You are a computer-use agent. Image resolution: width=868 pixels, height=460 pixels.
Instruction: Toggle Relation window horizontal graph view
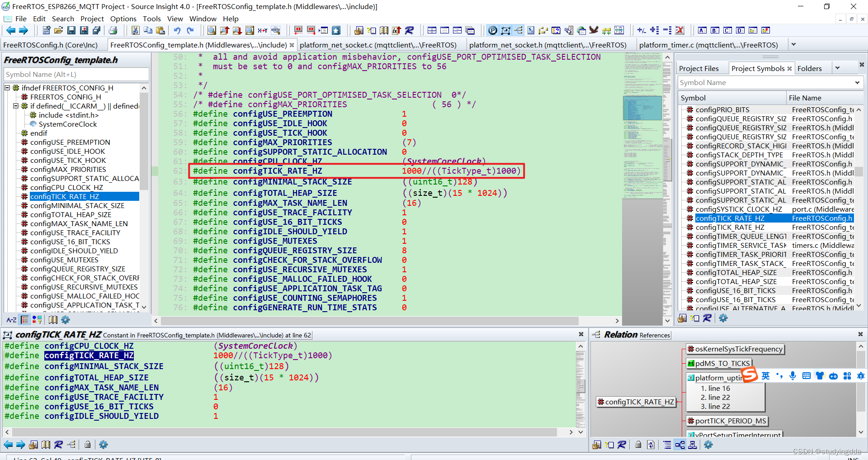[x=680, y=445]
